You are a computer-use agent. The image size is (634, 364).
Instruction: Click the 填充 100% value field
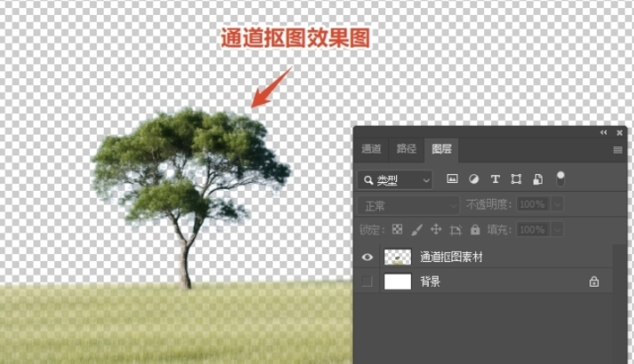532,230
